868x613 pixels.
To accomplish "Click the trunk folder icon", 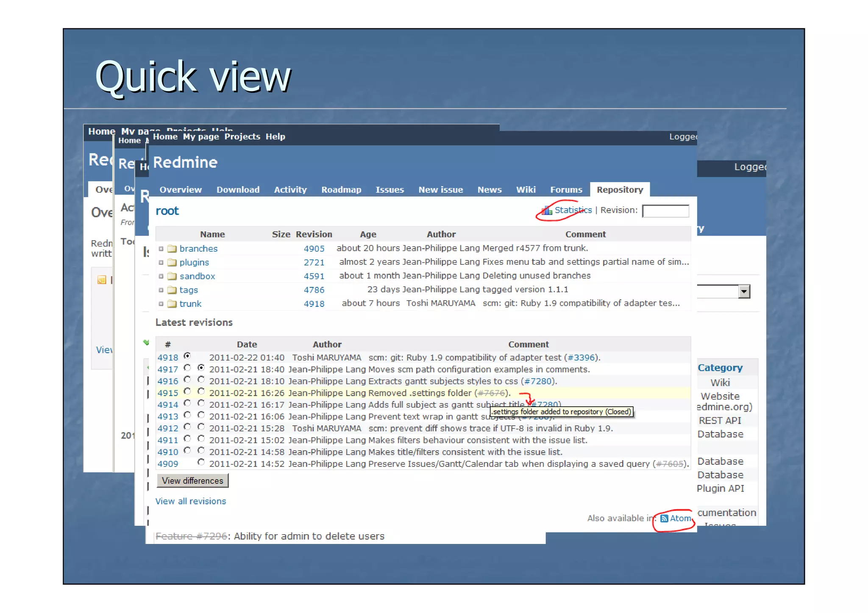I will pos(172,304).
